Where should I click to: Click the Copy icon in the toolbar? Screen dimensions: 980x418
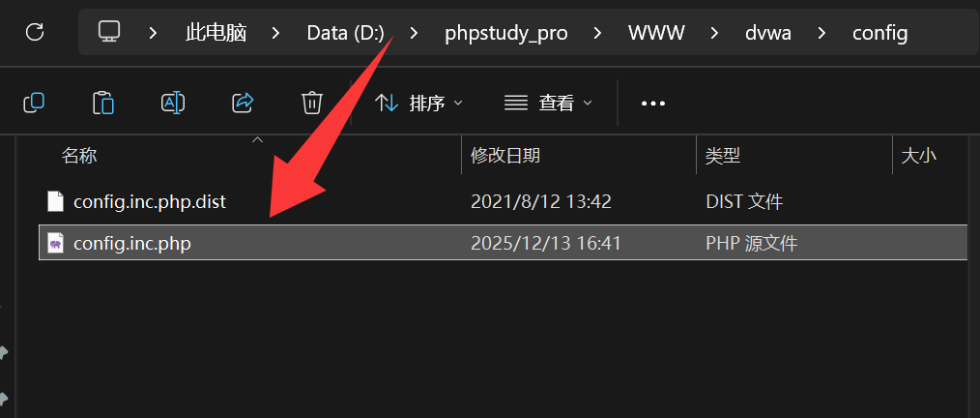pos(34,103)
